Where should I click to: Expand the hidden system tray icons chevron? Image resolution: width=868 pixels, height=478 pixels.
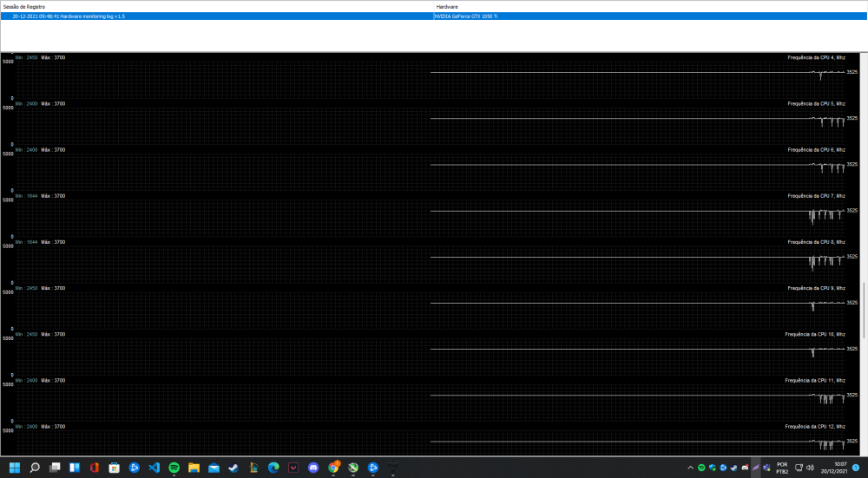[692, 468]
